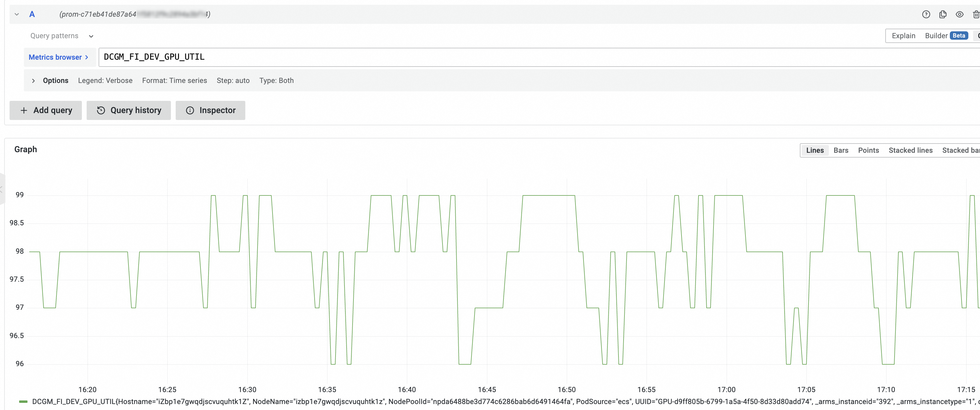Click the clock icon on Query history

coord(101,110)
